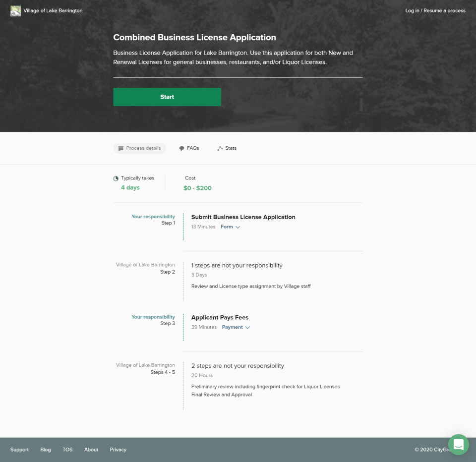Expand the Payment chevron under Step 3
This screenshot has height=462, width=476.
247,328
